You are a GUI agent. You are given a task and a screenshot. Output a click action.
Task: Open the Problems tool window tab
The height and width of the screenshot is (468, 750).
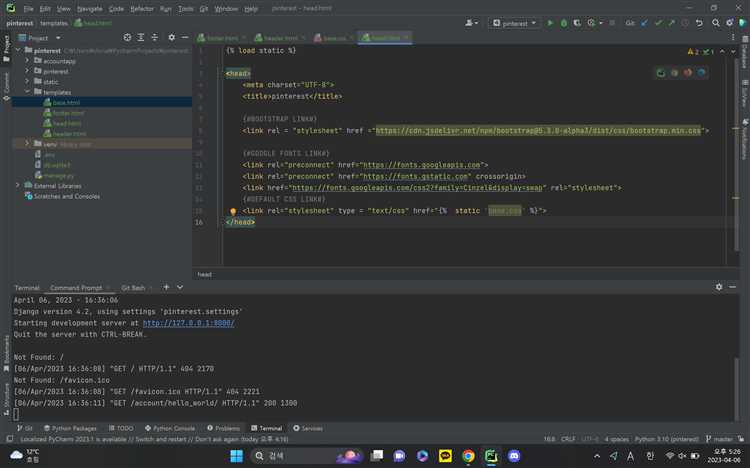tap(223, 428)
